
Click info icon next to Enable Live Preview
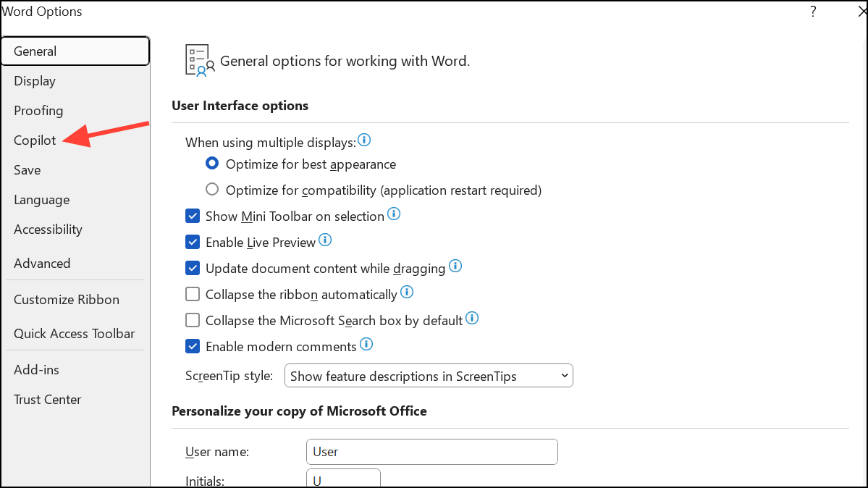pos(325,240)
